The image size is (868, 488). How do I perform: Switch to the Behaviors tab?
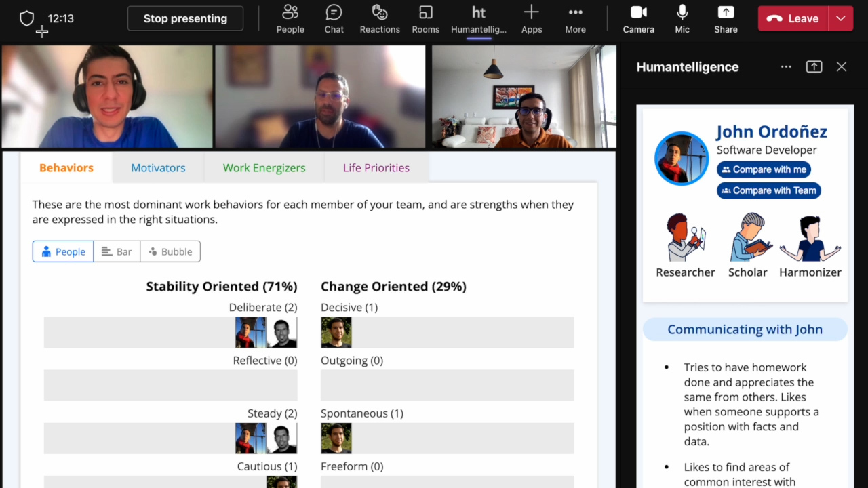[66, 167]
